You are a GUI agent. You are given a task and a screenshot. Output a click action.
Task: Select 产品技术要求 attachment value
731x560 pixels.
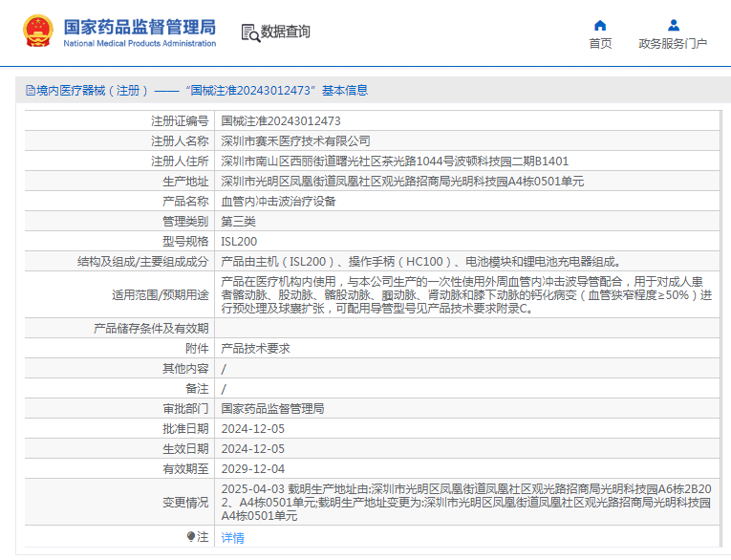(x=255, y=349)
